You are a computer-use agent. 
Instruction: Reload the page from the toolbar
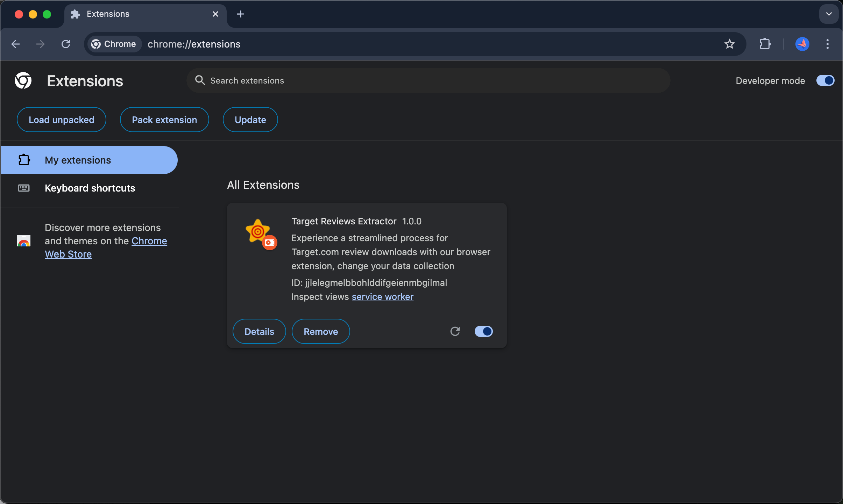point(66,44)
